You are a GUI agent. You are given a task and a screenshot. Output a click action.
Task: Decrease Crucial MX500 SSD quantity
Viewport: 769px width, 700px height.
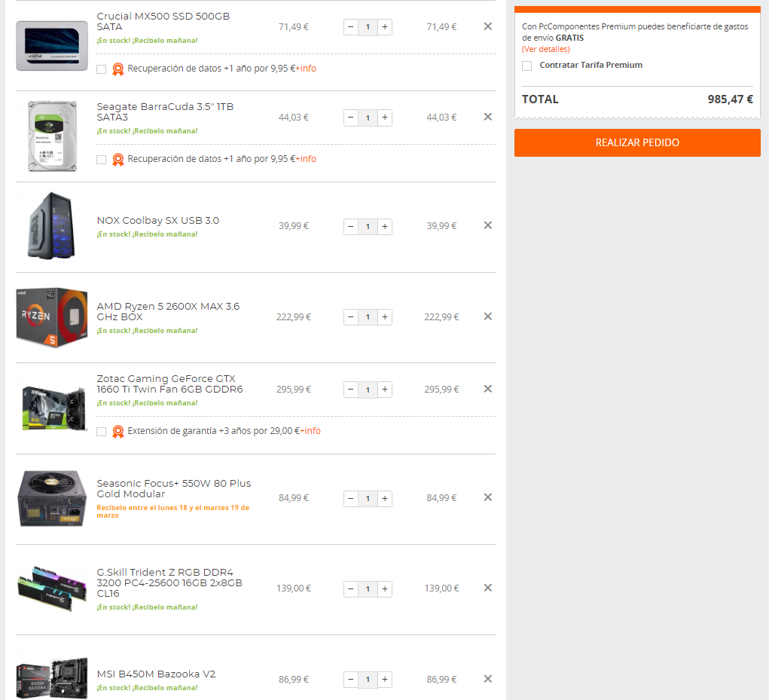(351, 27)
